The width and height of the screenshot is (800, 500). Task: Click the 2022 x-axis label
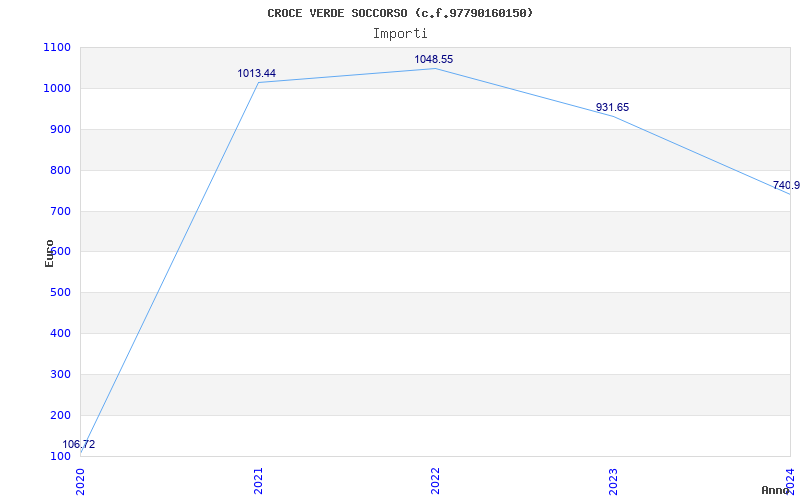tap(435, 481)
